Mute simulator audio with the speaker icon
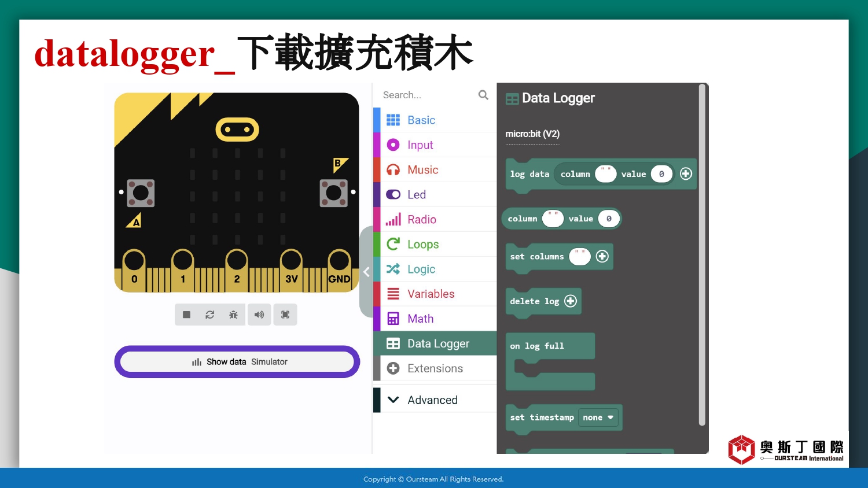This screenshot has height=488, width=868. [259, 315]
